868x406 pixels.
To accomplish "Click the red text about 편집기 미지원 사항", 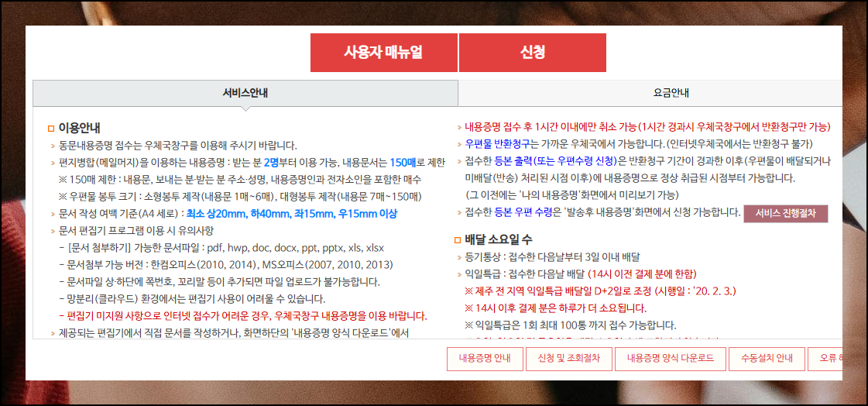I will [242, 316].
